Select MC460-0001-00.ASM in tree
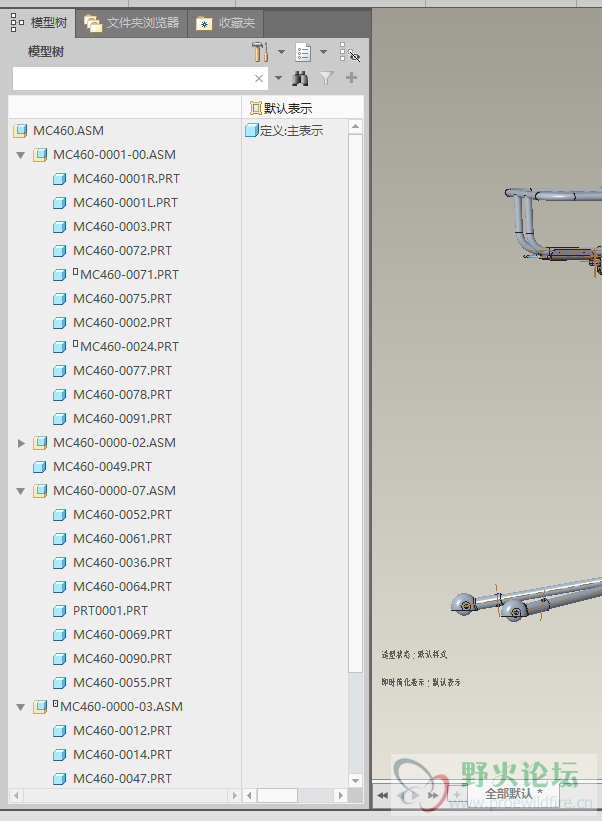The height and width of the screenshot is (821, 602). coord(114,155)
